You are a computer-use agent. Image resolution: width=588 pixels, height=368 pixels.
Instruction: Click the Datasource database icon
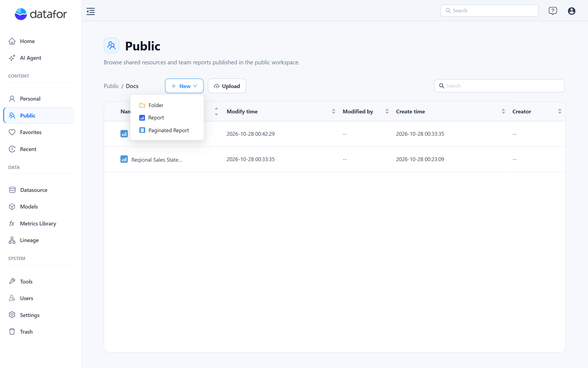pos(12,190)
